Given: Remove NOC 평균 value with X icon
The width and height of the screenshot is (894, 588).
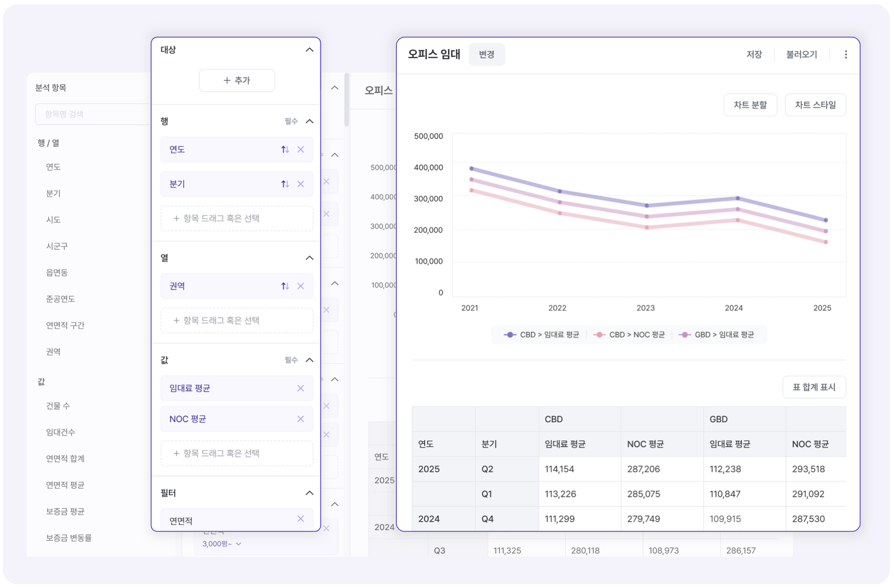Looking at the screenshot, I should point(301,419).
